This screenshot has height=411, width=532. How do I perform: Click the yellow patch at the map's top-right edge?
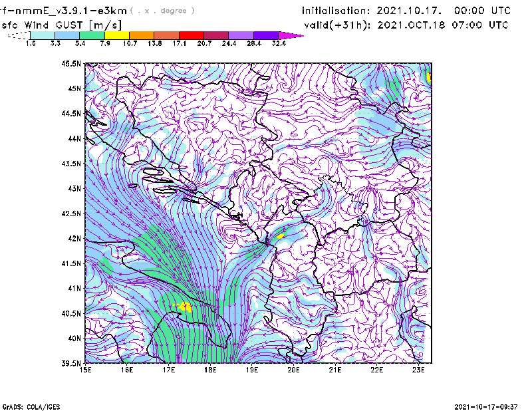(x=429, y=77)
